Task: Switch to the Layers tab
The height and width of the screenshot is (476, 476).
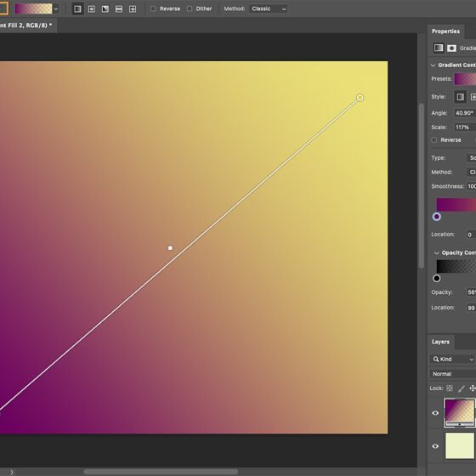Action: 440,342
